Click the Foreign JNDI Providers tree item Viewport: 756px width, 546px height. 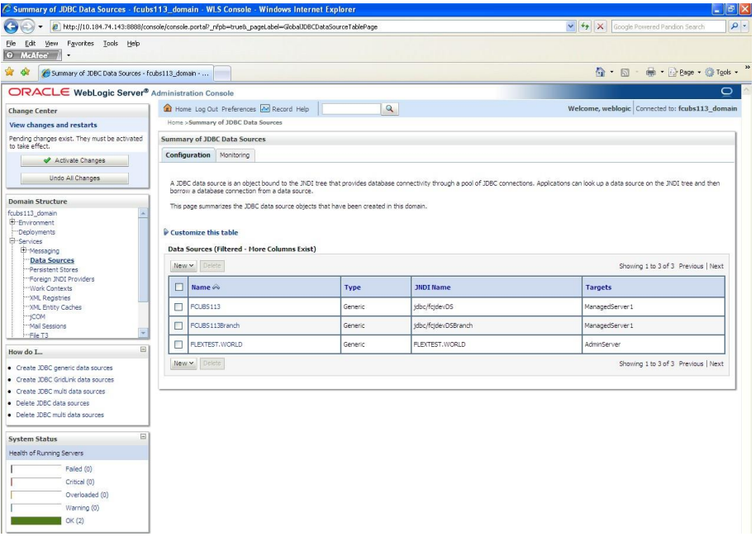[62, 279]
